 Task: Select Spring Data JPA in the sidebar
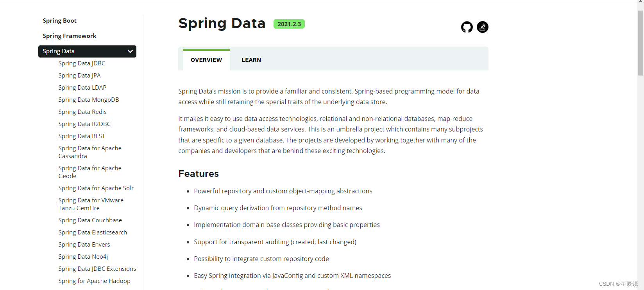(79, 75)
